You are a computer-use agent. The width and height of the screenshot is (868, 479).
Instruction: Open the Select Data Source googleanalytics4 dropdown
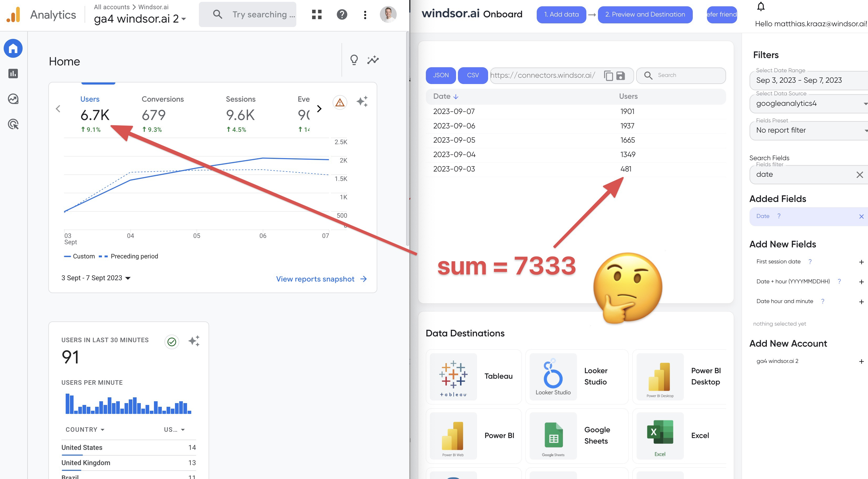click(x=809, y=104)
